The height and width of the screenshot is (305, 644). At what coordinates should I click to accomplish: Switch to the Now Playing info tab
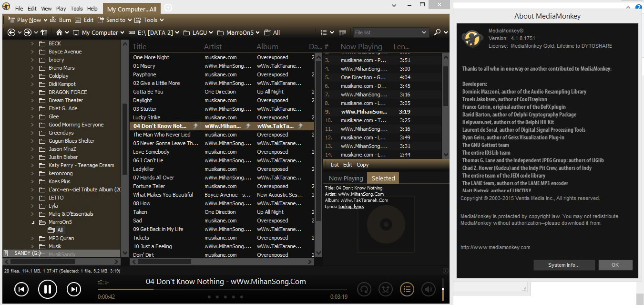tap(346, 178)
